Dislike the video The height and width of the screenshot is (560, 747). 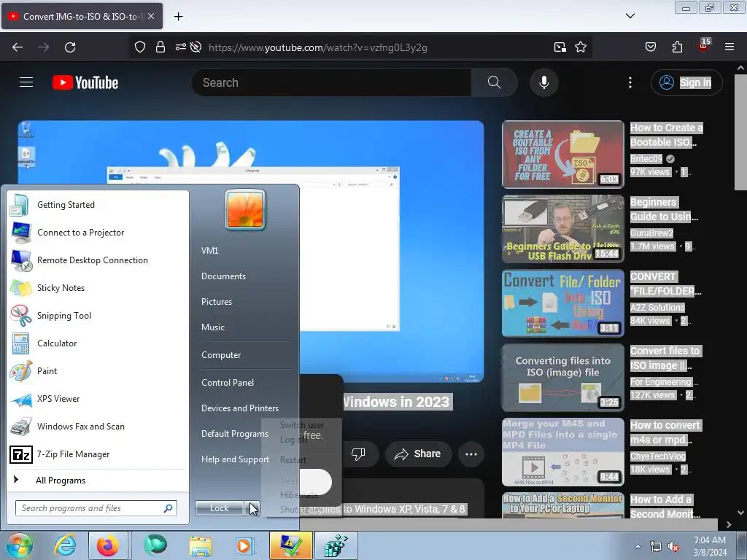[x=358, y=454]
